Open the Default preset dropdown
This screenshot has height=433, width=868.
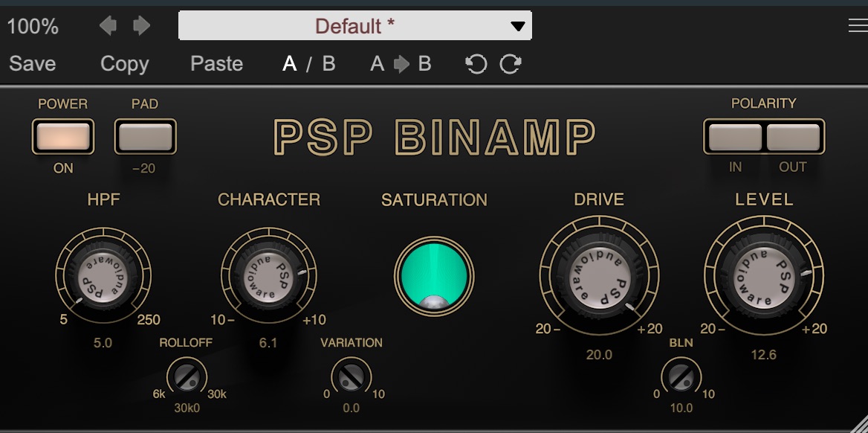[x=355, y=26]
